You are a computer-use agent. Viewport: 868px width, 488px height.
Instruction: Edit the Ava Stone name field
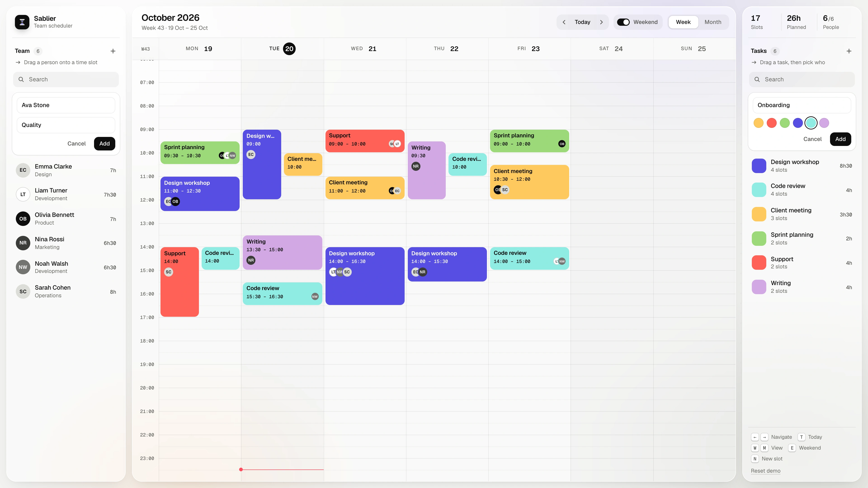coord(66,106)
